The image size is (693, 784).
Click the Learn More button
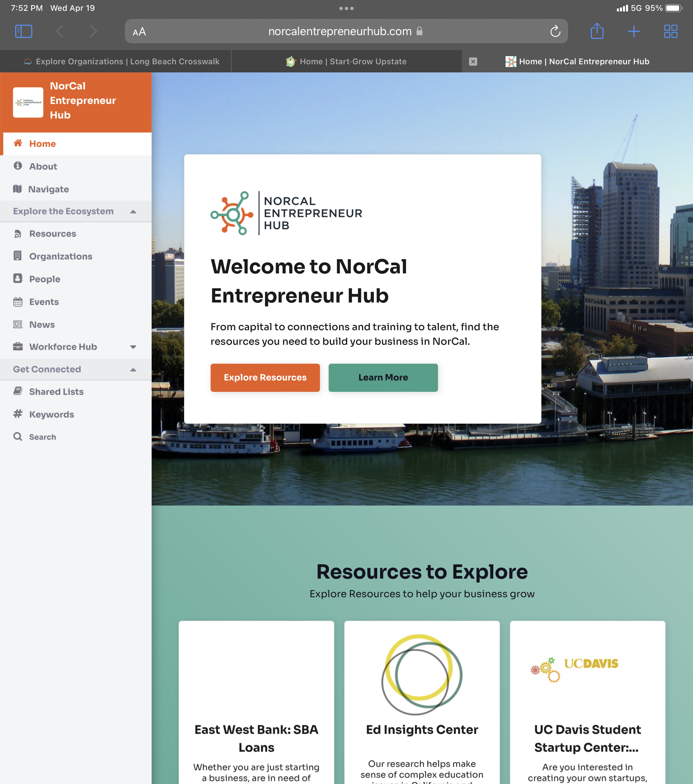coord(383,377)
